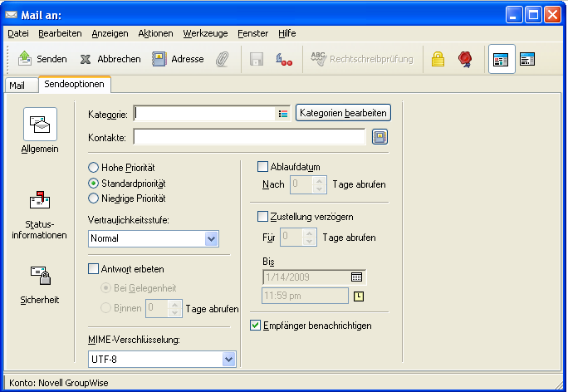Select the highlighted colored view layout icon
Screen dimensions: 568x392
[502, 59]
